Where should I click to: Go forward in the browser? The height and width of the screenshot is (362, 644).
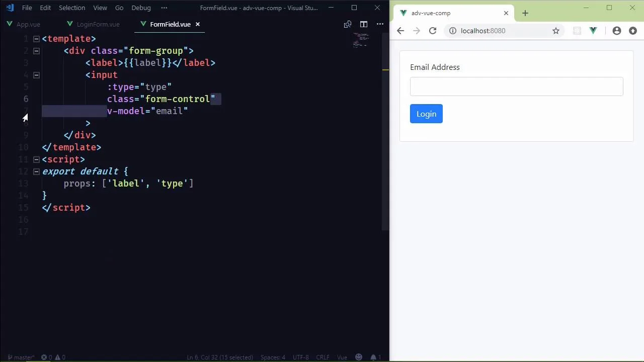coord(417,31)
